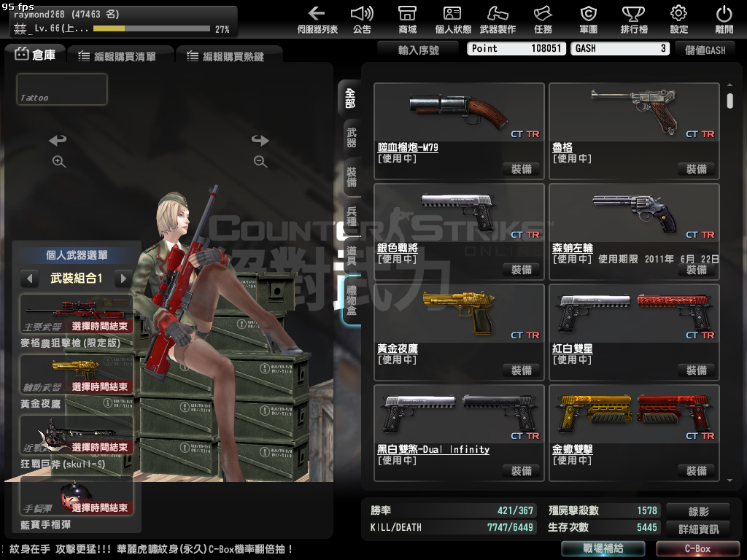Click the level experience progress bar

tap(152, 28)
